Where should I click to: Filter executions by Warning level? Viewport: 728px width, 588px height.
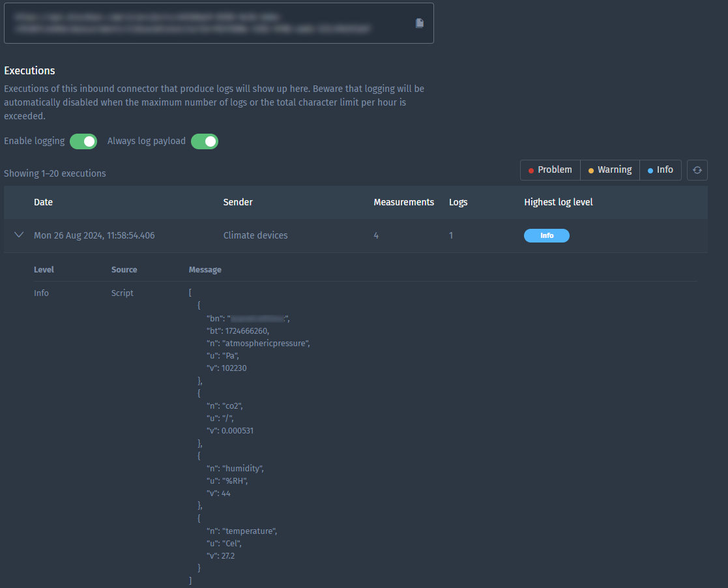(610, 170)
